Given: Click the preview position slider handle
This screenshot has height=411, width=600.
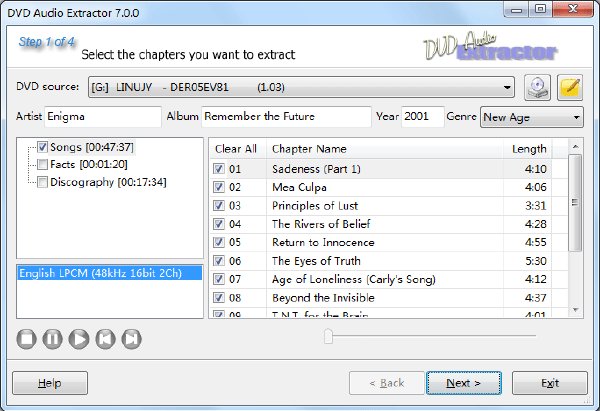Looking at the screenshot, I should coord(328,336).
